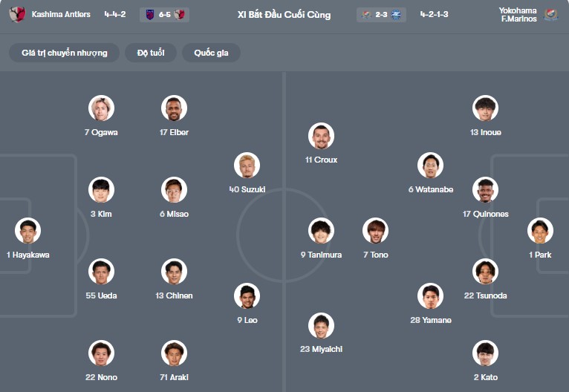Open the 2-3 previous match result
Screen dimensions: 569x392
pos(382,14)
